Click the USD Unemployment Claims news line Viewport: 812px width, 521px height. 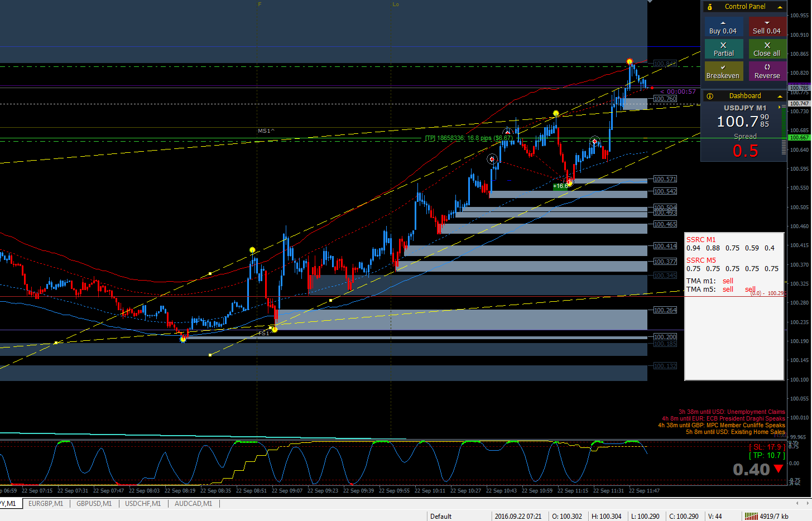(x=732, y=412)
